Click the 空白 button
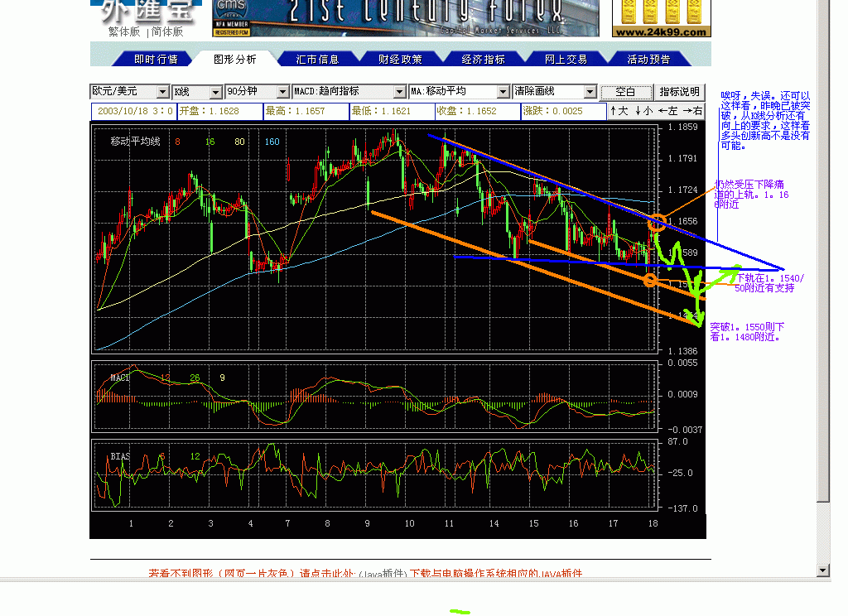Viewport: 848px width, 616px height. (626, 92)
